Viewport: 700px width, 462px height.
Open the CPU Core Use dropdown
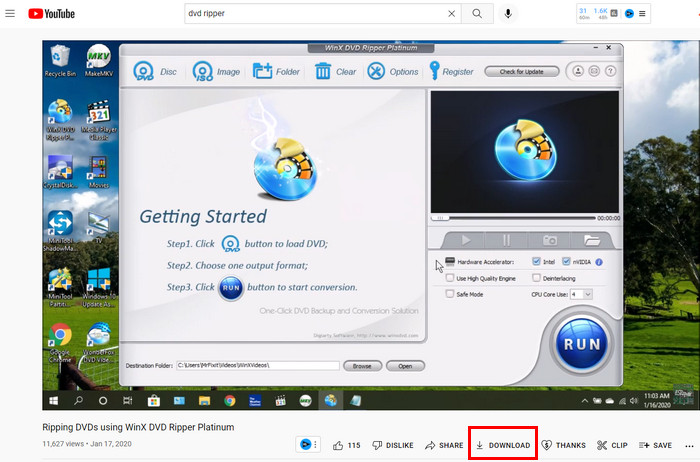coord(581,294)
